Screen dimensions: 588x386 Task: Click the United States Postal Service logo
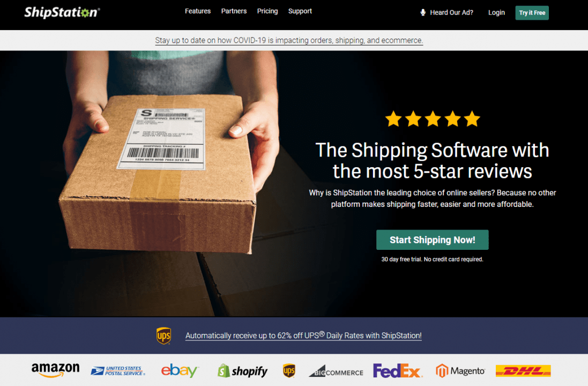pyautogui.click(x=118, y=371)
